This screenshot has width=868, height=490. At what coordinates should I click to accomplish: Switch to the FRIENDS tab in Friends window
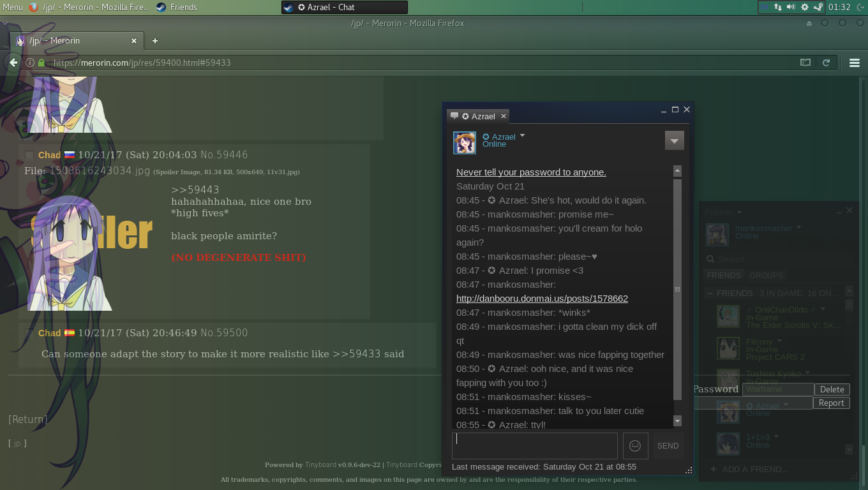[724, 276]
